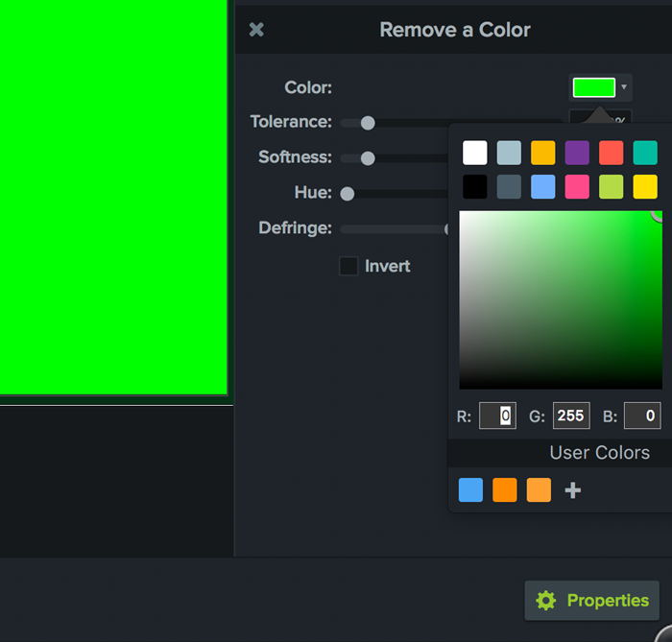Select the yellow preset color

pyautogui.click(x=645, y=187)
